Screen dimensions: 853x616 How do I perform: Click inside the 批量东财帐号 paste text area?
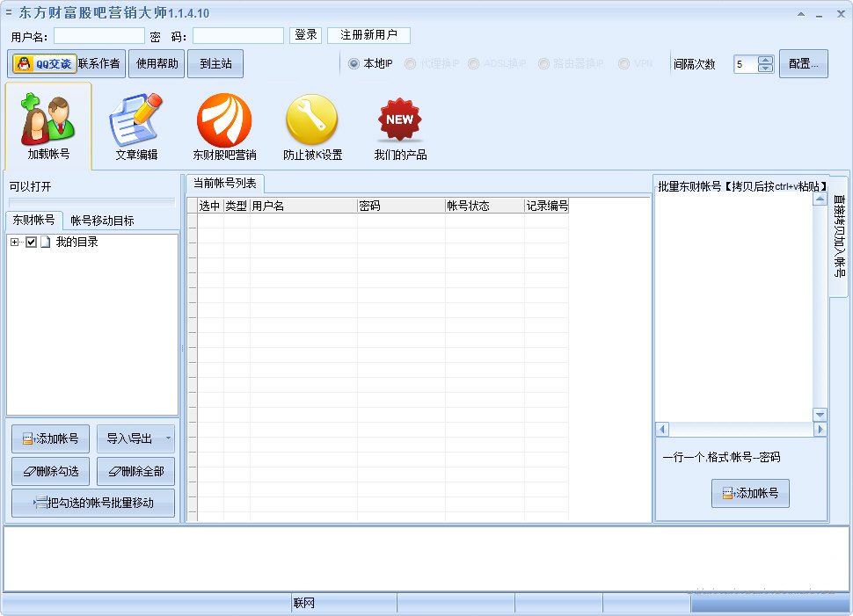coord(734,308)
